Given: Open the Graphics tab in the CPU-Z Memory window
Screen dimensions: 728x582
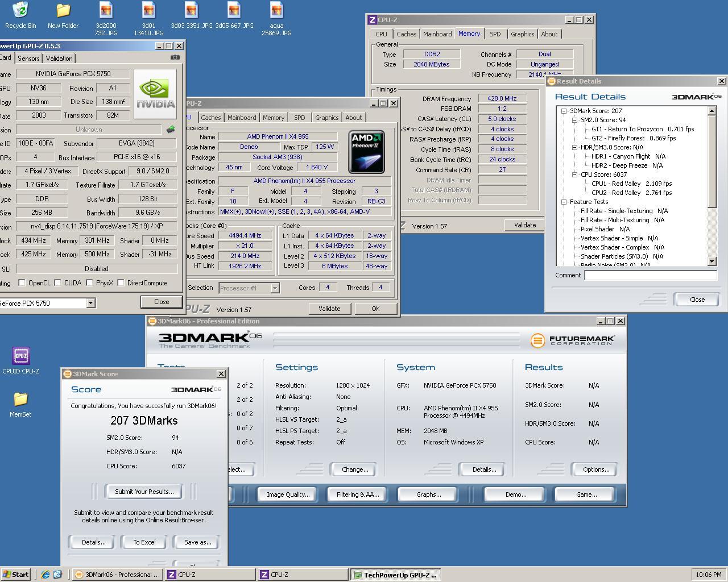Looking at the screenshot, I should pyautogui.click(x=522, y=34).
